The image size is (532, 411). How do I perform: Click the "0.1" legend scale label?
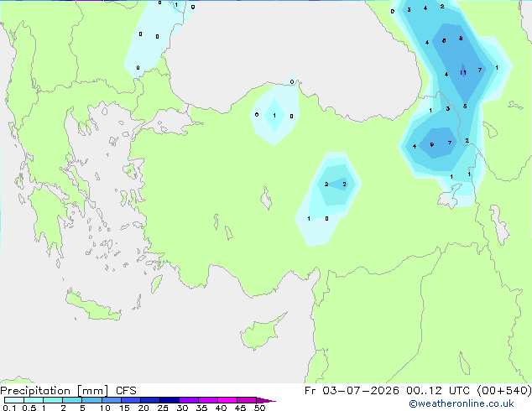9,408
